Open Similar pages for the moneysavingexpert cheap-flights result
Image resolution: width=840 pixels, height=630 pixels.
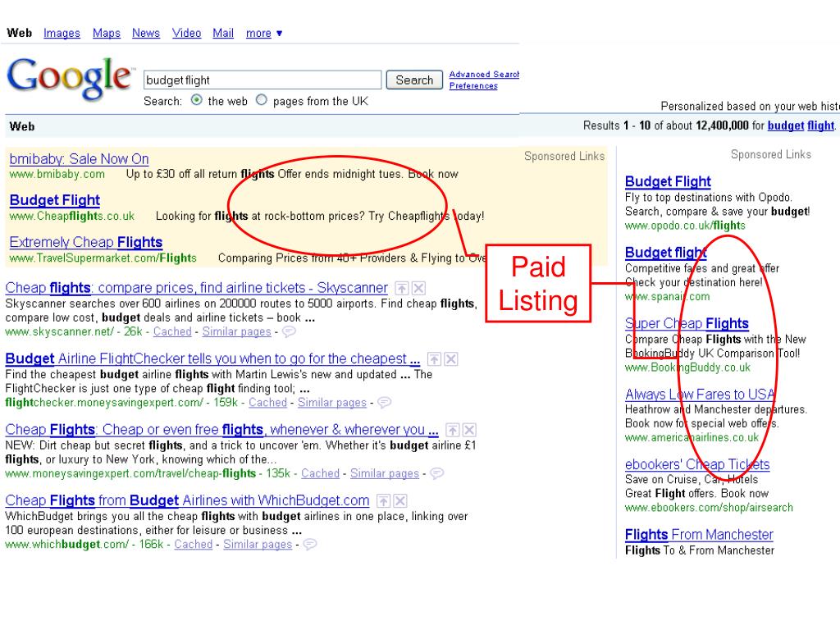(384, 473)
